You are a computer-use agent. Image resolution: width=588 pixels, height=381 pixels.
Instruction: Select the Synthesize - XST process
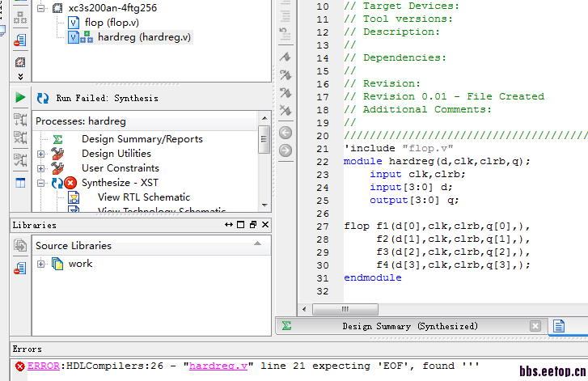point(120,183)
